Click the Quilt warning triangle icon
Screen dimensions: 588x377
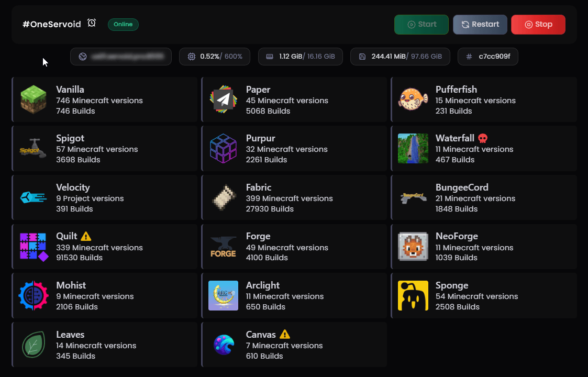[86, 236]
